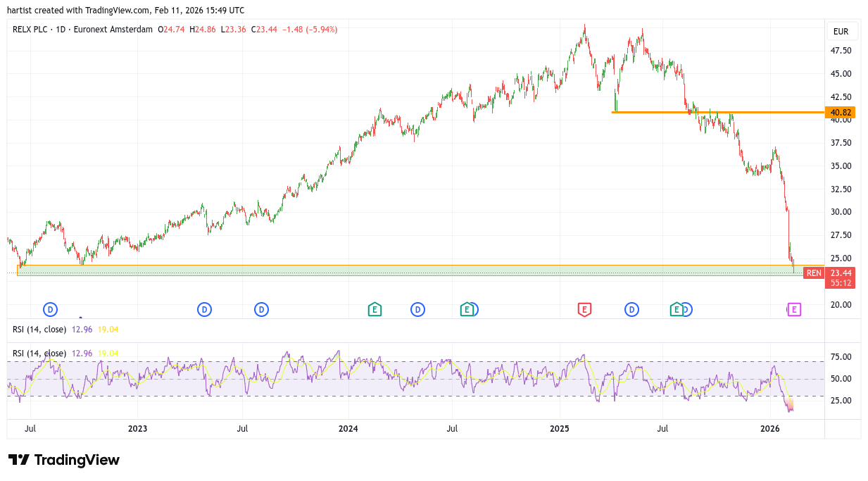Click the red 23.44 current price label

[841, 273]
